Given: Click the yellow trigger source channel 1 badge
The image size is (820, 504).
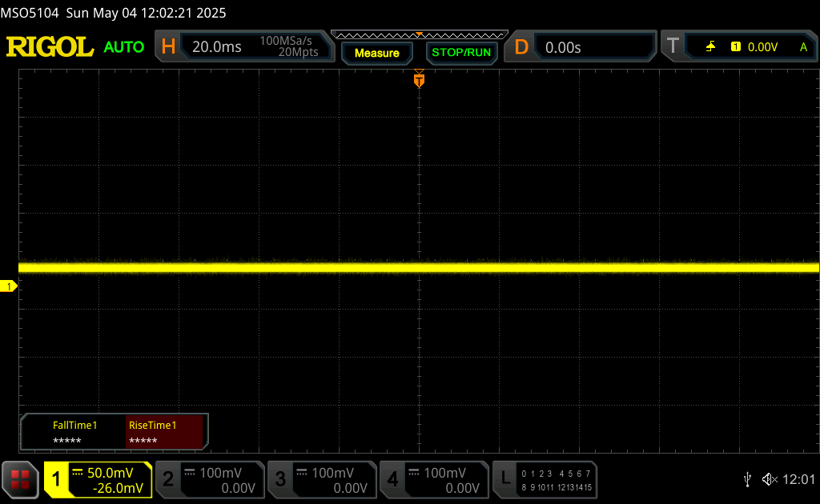Looking at the screenshot, I should point(736,47).
